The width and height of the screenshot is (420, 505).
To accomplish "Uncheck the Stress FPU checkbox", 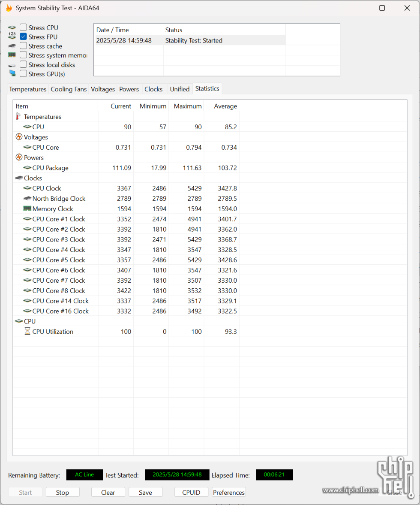I will click(x=23, y=36).
